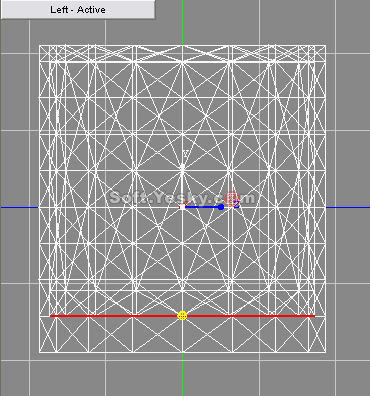Select the yellow vertex on the red line
Screen dimensions: 370x396
coord(182,316)
